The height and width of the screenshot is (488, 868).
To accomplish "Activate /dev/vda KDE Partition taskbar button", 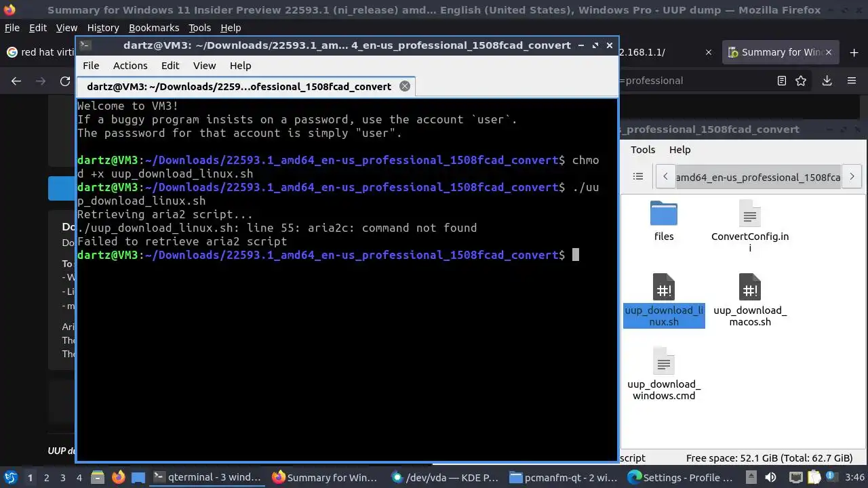I will 445,477.
